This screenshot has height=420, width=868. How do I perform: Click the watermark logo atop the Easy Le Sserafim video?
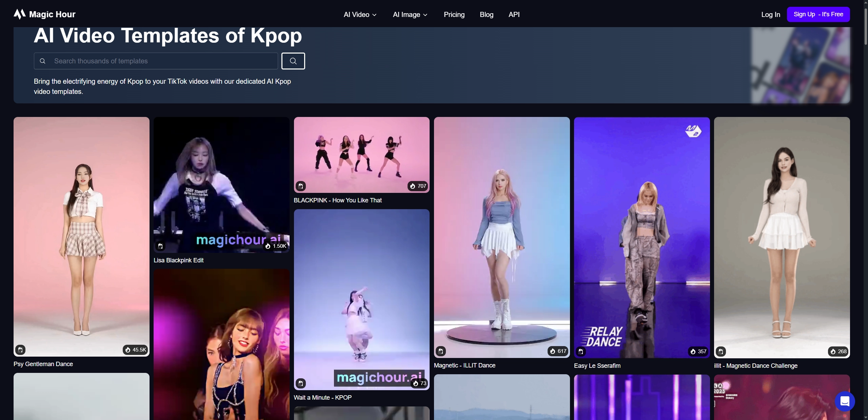click(693, 131)
